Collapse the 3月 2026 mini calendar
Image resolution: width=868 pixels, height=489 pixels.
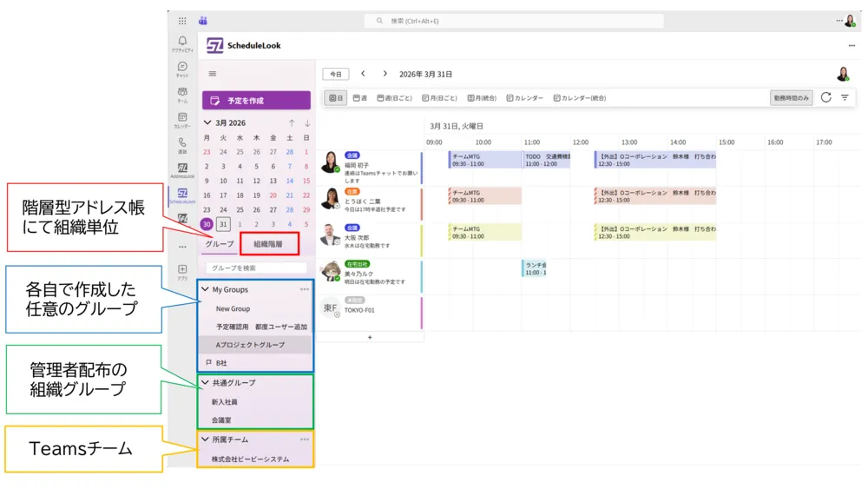[x=207, y=122]
